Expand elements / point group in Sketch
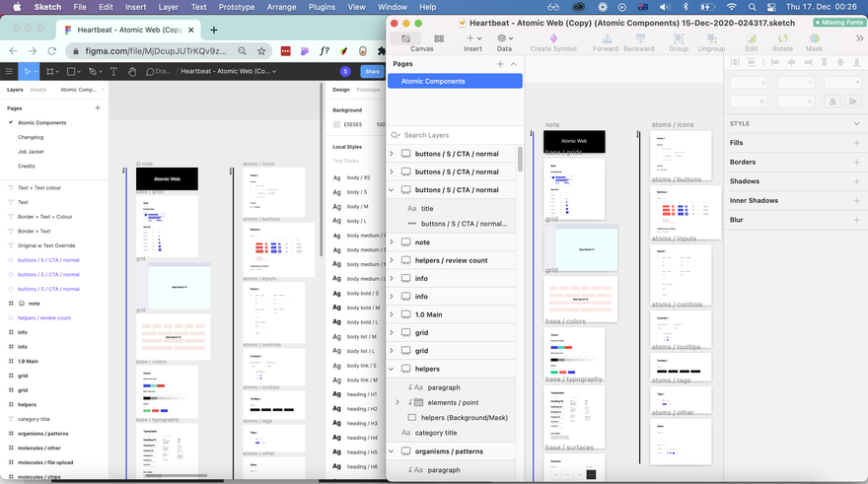The height and width of the screenshot is (484, 868). click(398, 403)
